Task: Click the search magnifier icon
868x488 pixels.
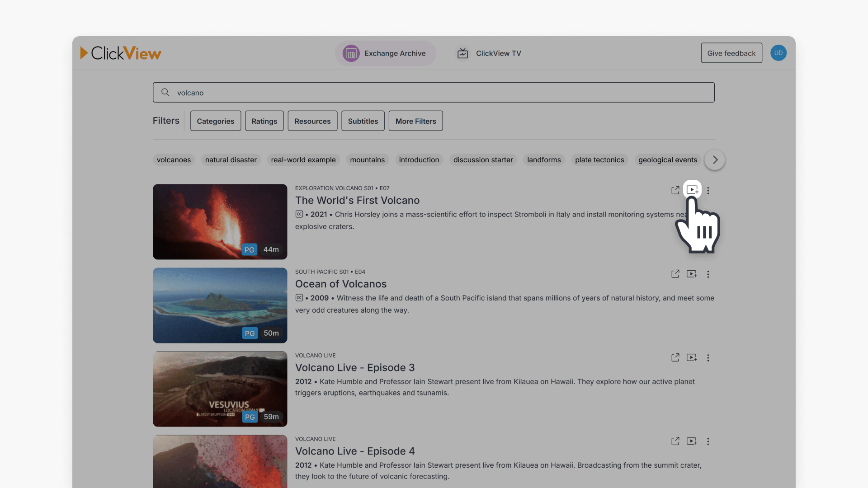Action: 165,92
